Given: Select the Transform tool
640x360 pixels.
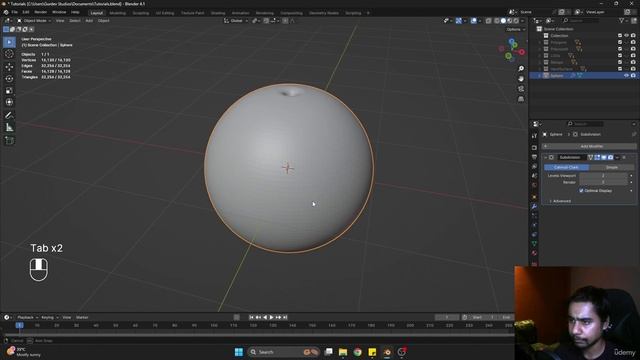Looking at the screenshot, I should click(9, 102).
